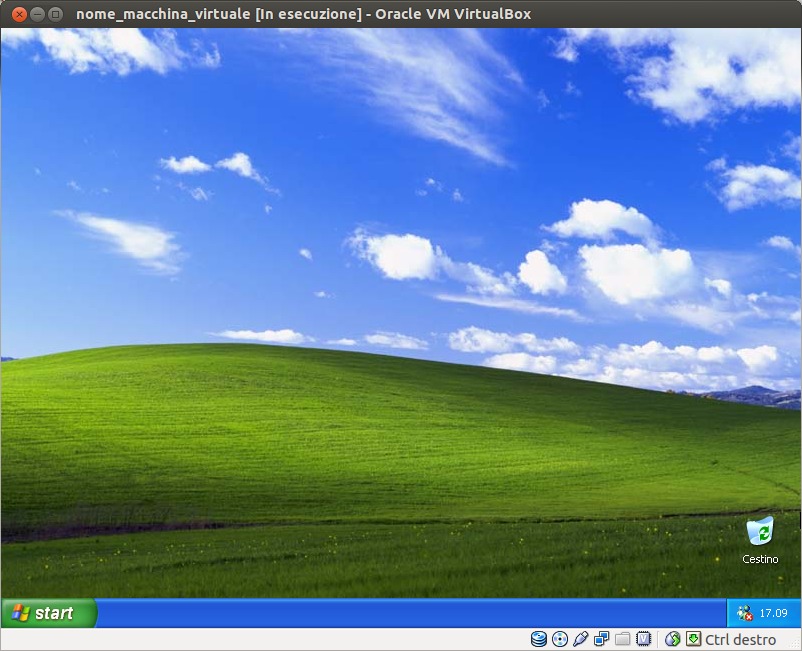The width and height of the screenshot is (802, 651).
Task: Click the mouse integration globe icon
Action: point(672,639)
